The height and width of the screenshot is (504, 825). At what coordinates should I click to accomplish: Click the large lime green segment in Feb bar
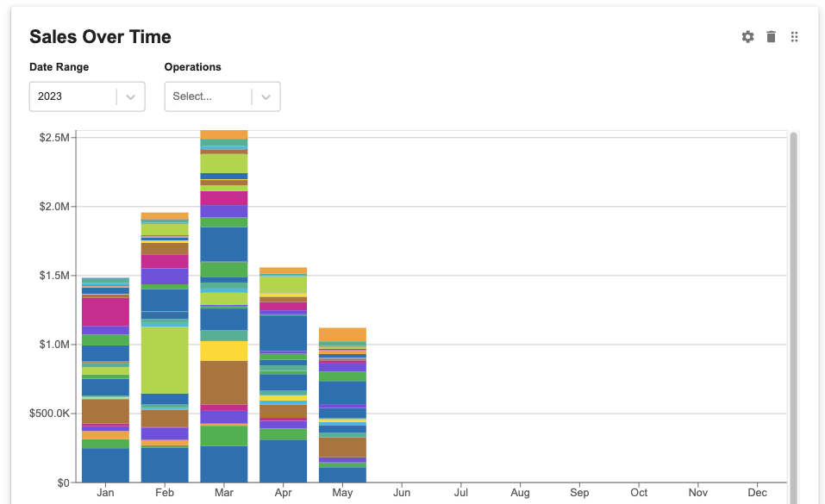tap(165, 359)
